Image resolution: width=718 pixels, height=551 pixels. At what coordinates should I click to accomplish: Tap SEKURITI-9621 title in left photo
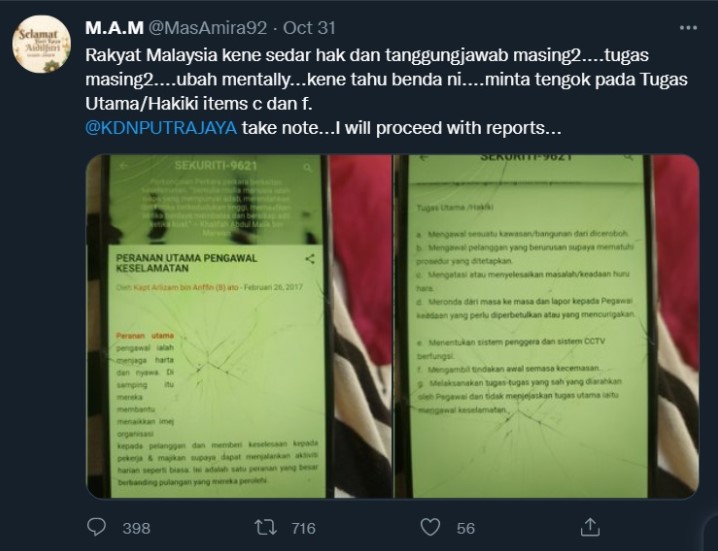pos(216,165)
